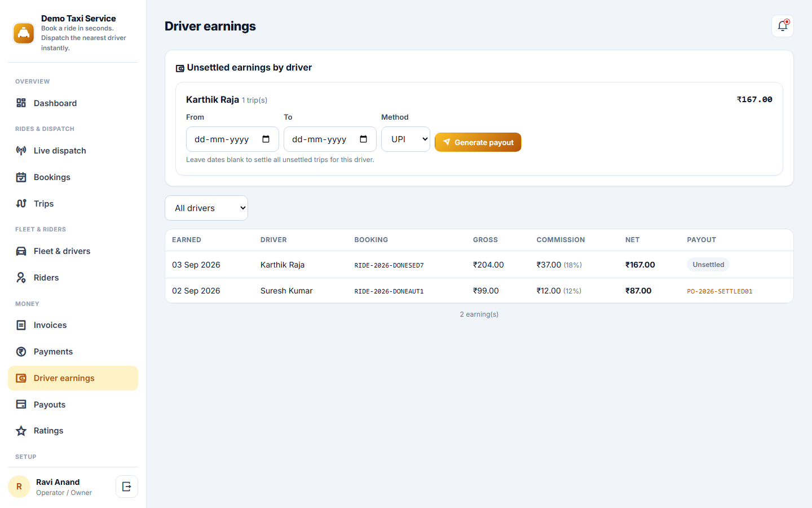This screenshot has height=508, width=812.
Task: Click the Driver earnings wallet icon in sidebar
Action: tap(21, 378)
